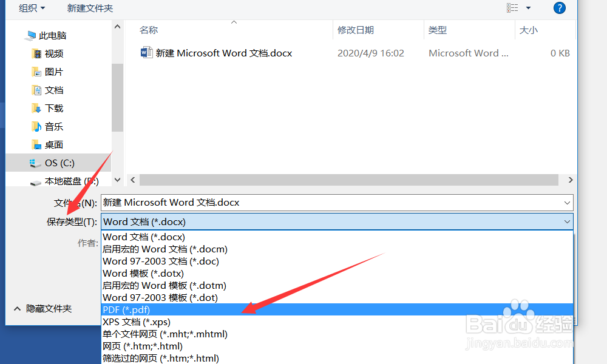Image resolution: width=607 pixels, height=364 pixels.
Task: Click the sidebar vertical scrollbar thumb
Action: [x=117, y=98]
